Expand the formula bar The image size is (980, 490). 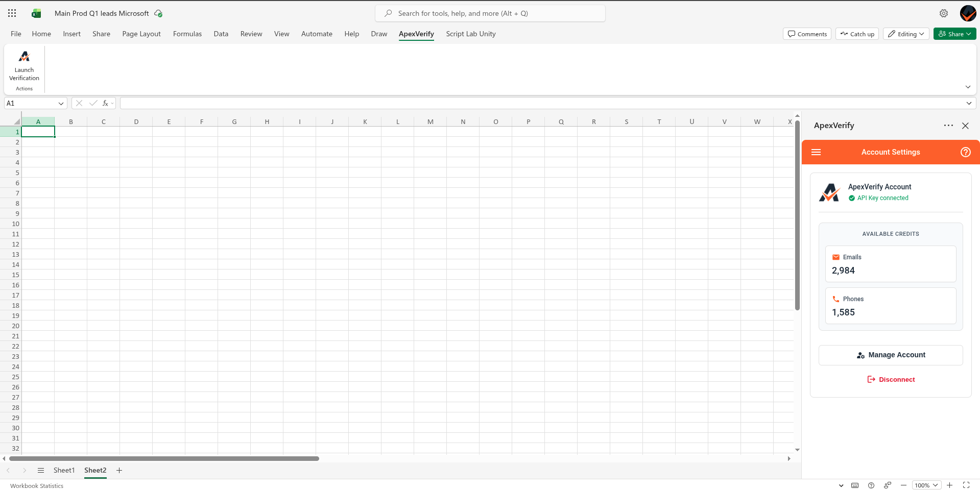coord(969,104)
